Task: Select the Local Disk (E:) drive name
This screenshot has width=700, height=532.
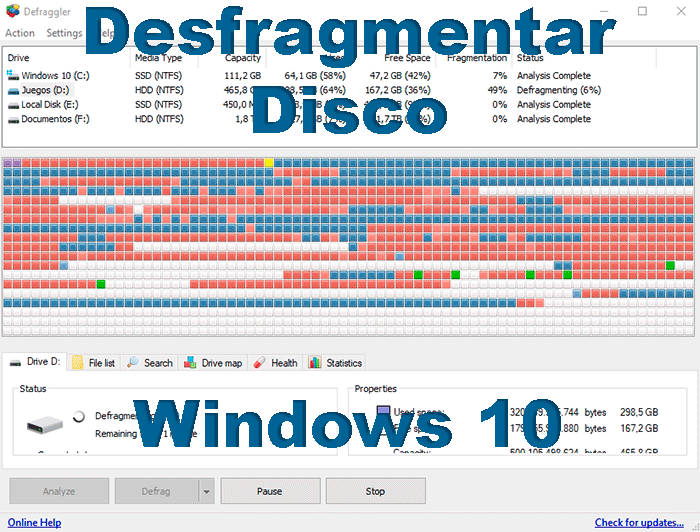Action: coord(50,105)
